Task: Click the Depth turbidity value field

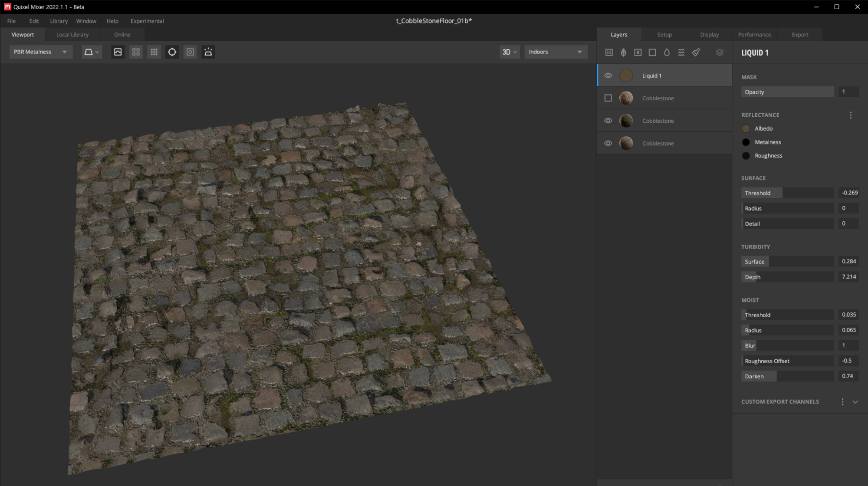Action: (848, 277)
